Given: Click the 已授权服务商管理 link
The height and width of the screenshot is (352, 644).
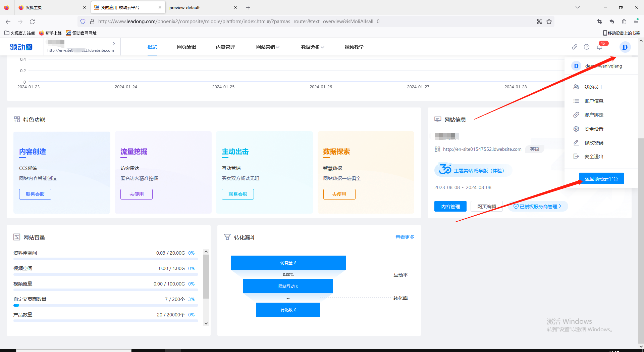Looking at the screenshot, I should tap(538, 207).
